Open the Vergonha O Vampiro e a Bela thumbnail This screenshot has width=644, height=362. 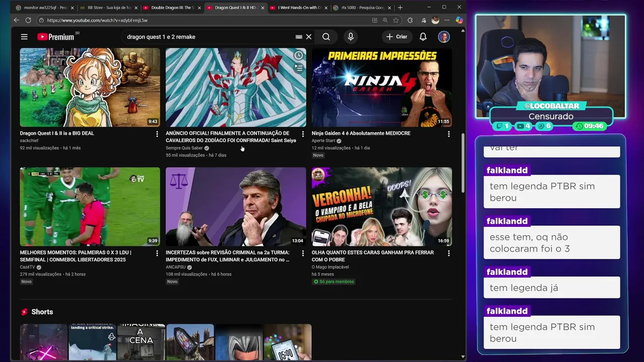coord(382,207)
